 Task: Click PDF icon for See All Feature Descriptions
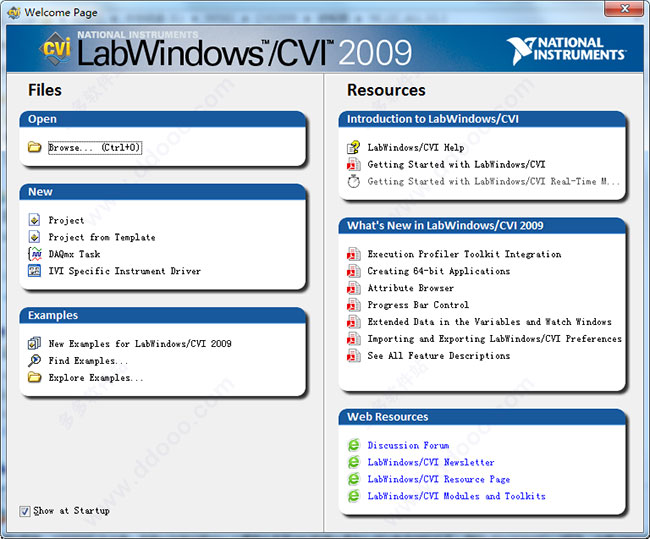pyautogui.click(x=354, y=356)
